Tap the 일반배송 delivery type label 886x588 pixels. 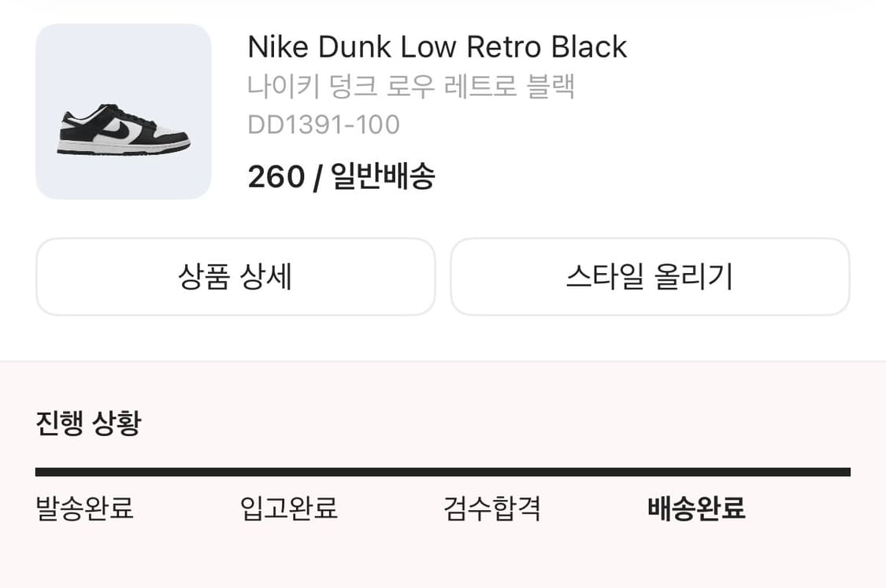[383, 177]
